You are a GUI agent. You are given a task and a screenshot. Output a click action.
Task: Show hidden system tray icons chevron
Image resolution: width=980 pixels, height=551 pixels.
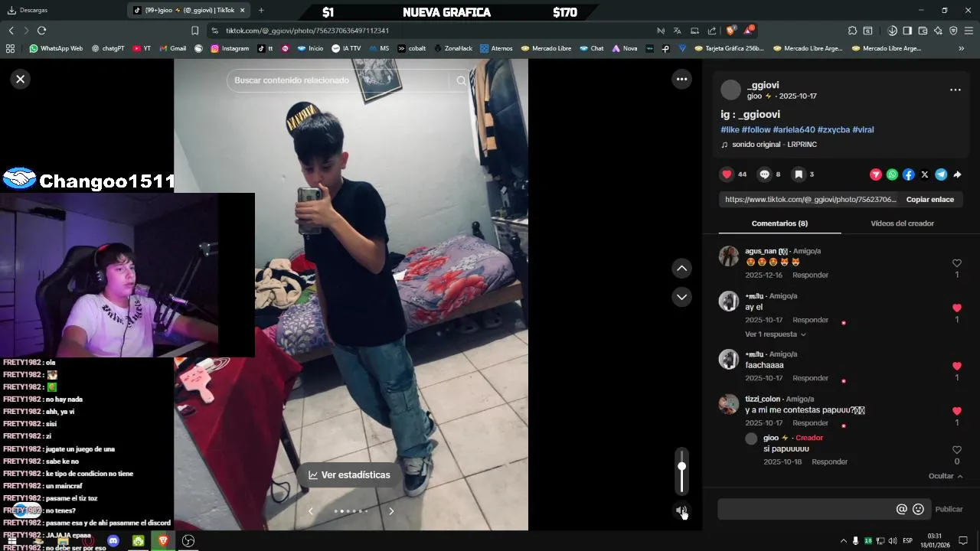click(x=844, y=541)
